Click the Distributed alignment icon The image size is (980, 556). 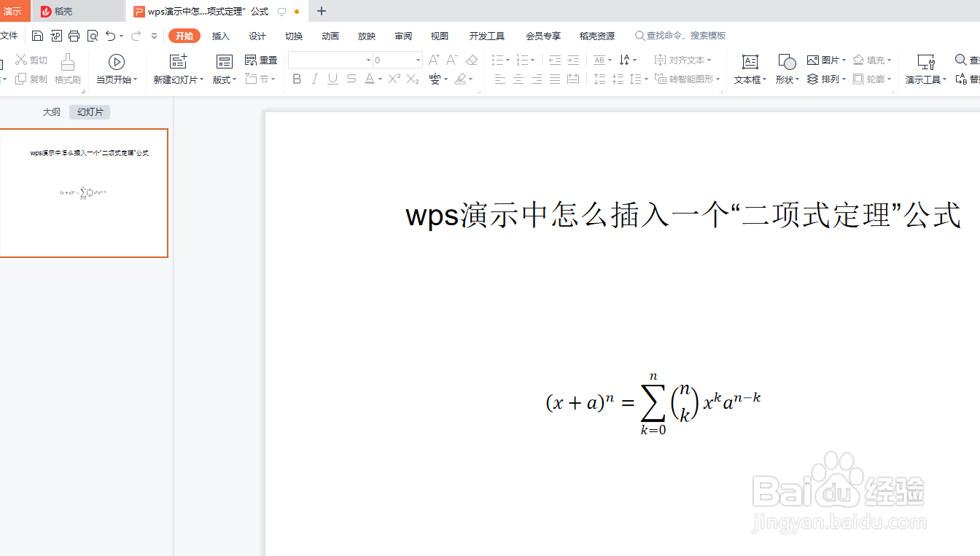click(573, 79)
